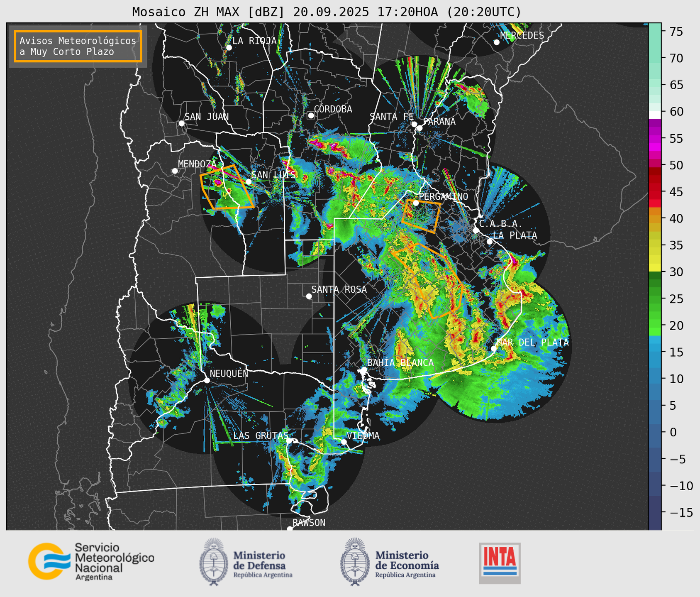Image resolution: width=700 pixels, height=597 pixels.
Task: Select the MENDOZA city label
Action: (x=197, y=164)
